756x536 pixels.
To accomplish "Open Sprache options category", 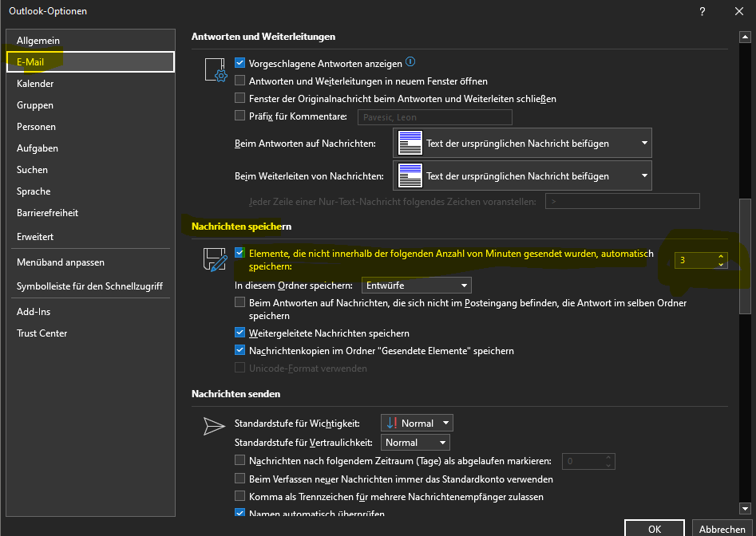I will point(91,191).
